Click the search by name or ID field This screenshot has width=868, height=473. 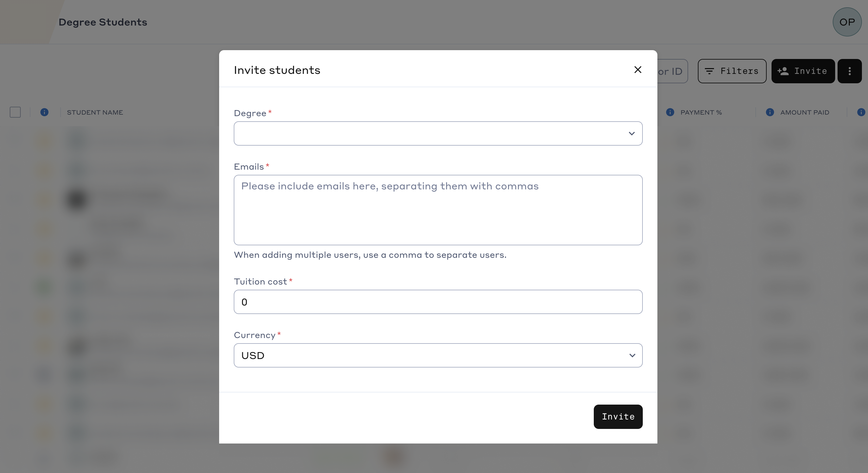[672, 71]
